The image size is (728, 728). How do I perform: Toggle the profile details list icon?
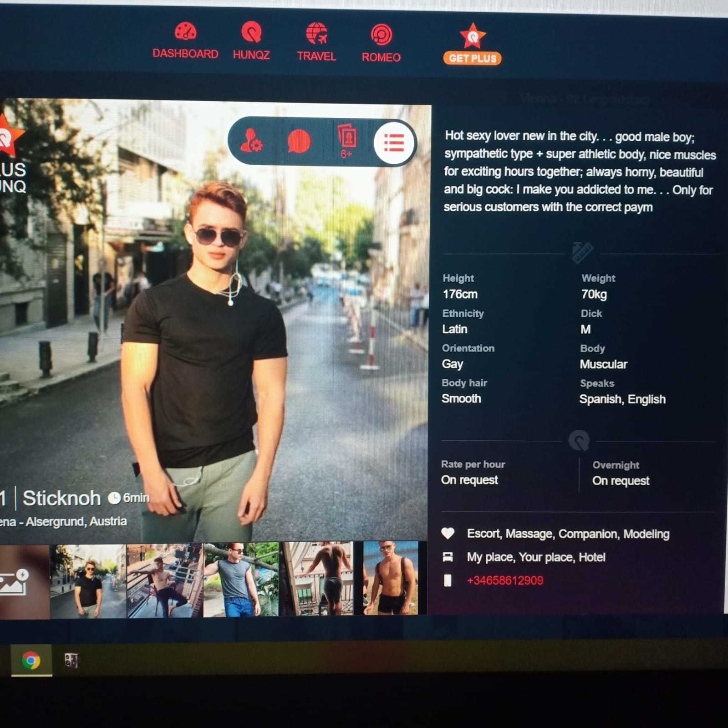394,143
